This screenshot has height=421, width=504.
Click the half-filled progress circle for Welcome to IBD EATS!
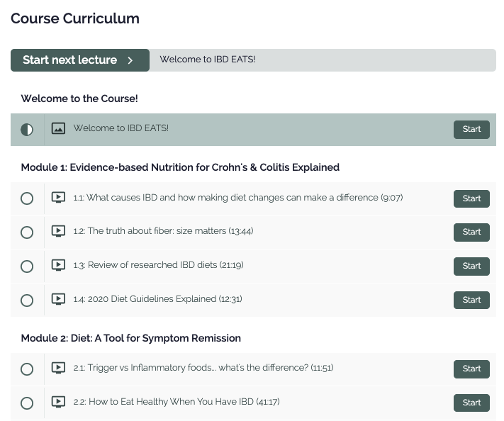coord(27,130)
